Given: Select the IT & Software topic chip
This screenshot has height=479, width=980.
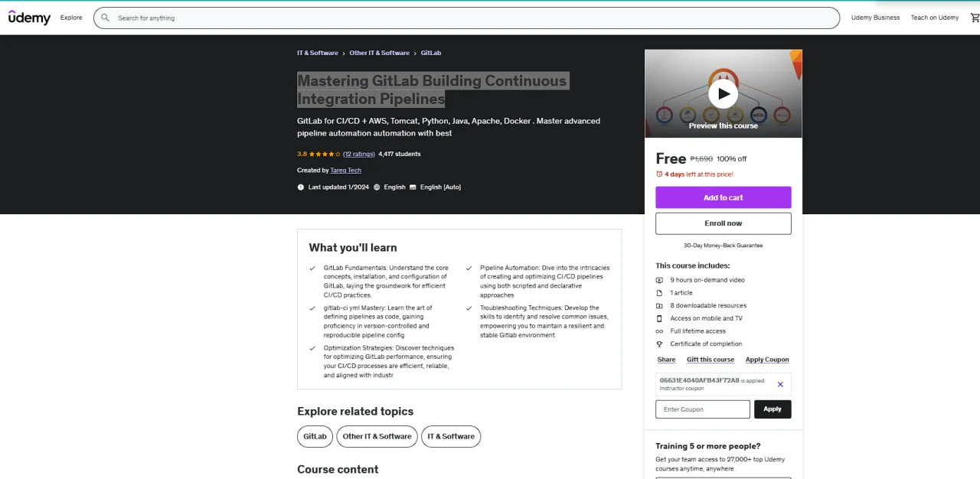Looking at the screenshot, I should [451, 436].
